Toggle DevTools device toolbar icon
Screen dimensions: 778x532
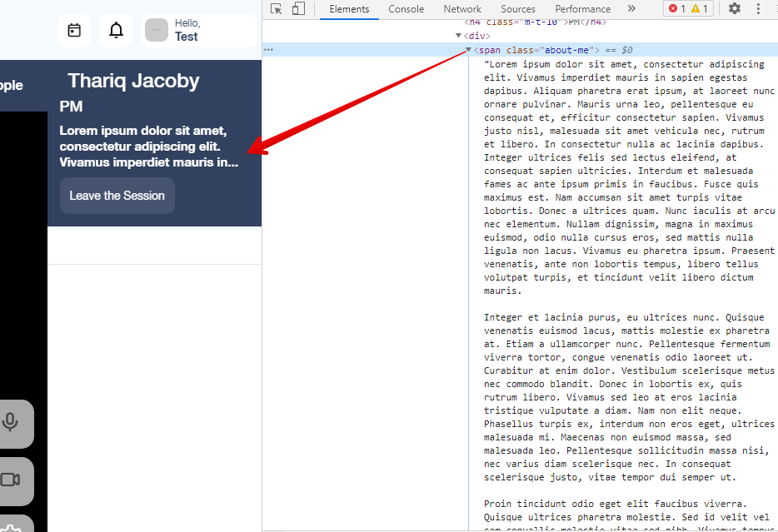coord(298,9)
